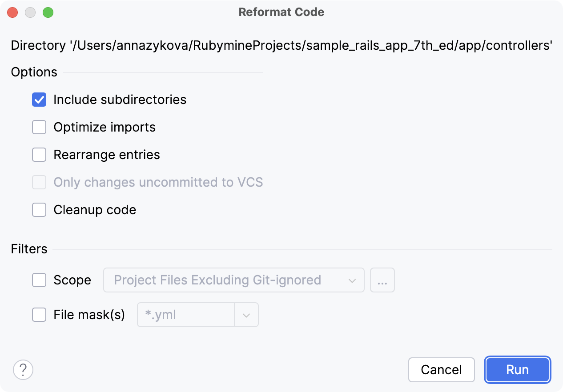Open the help question mark icon

pyautogui.click(x=23, y=370)
